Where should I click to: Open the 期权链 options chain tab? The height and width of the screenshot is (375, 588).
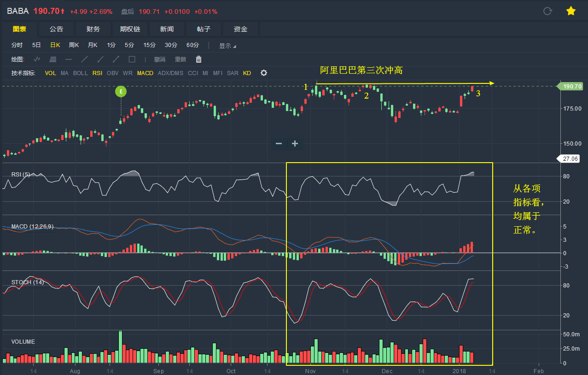point(130,29)
